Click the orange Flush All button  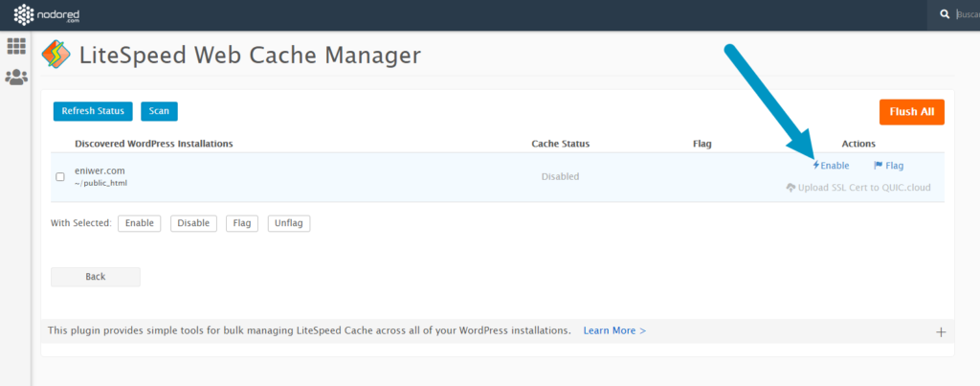pos(912,112)
